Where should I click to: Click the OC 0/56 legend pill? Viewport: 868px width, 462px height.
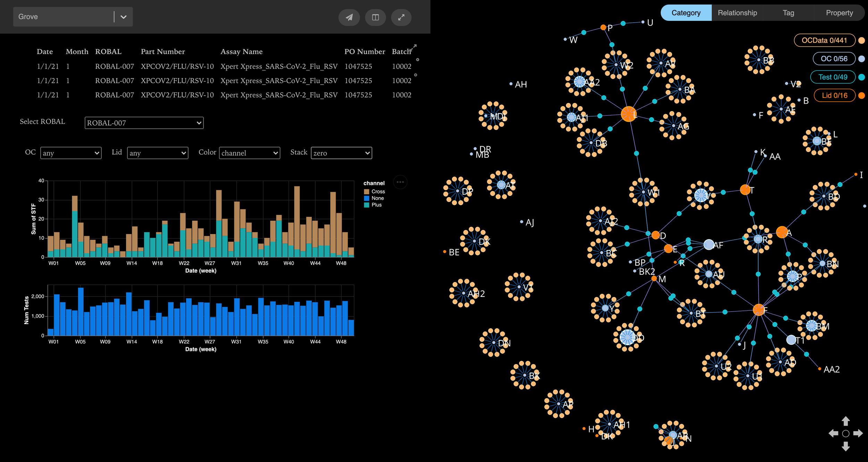click(834, 59)
